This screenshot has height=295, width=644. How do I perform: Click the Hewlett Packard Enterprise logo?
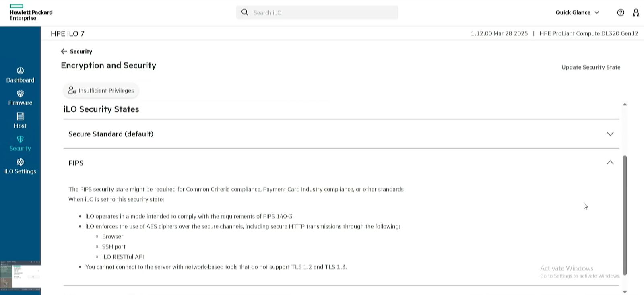31,12
